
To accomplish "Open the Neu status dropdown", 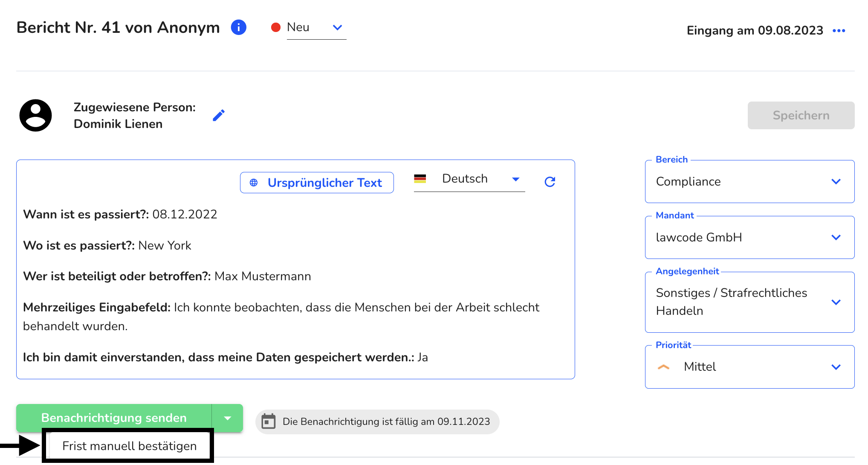I will point(316,28).
